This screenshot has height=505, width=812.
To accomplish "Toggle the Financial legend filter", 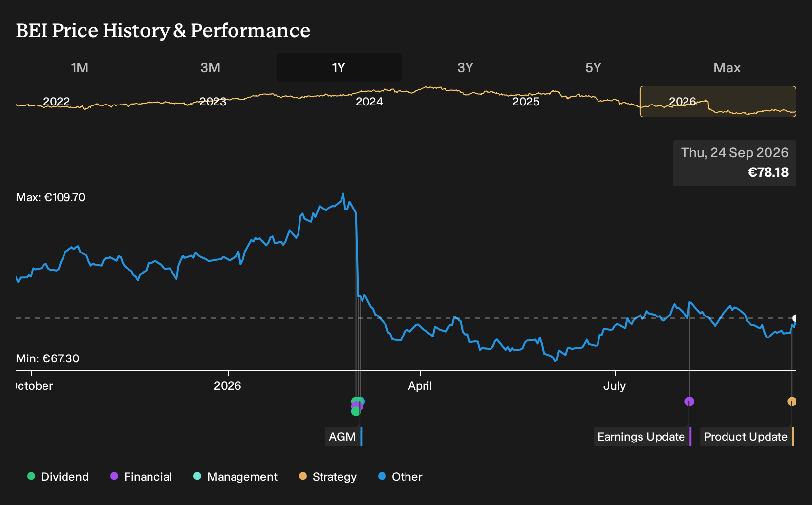I will click(x=141, y=477).
